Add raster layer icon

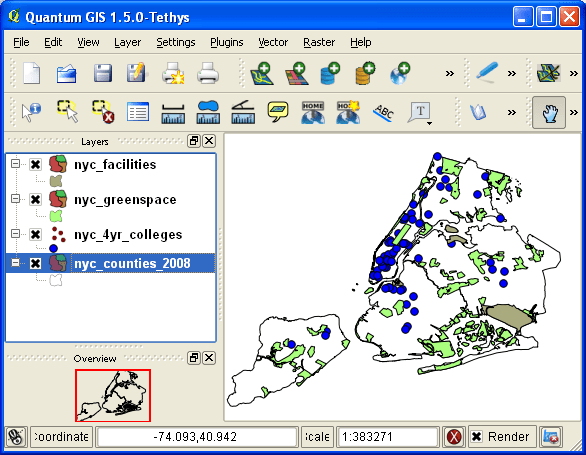coord(296,73)
